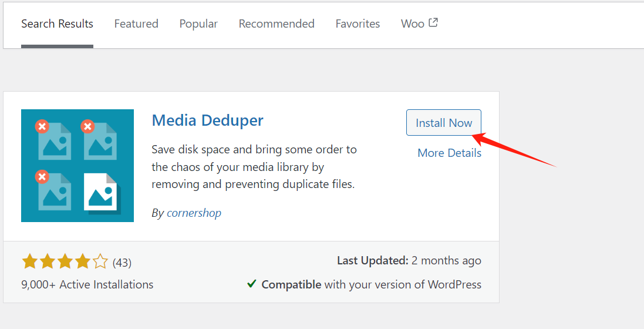Image resolution: width=644 pixels, height=329 pixels.
Task: Open the cornershop author link
Action: pyautogui.click(x=194, y=213)
